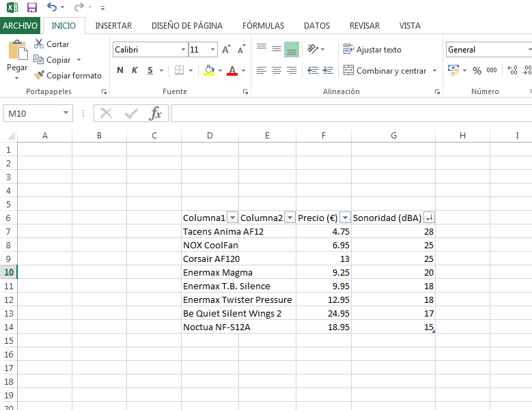The width and height of the screenshot is (532, 410).
Task: Apply percent style icon
Action: [477, 70]
